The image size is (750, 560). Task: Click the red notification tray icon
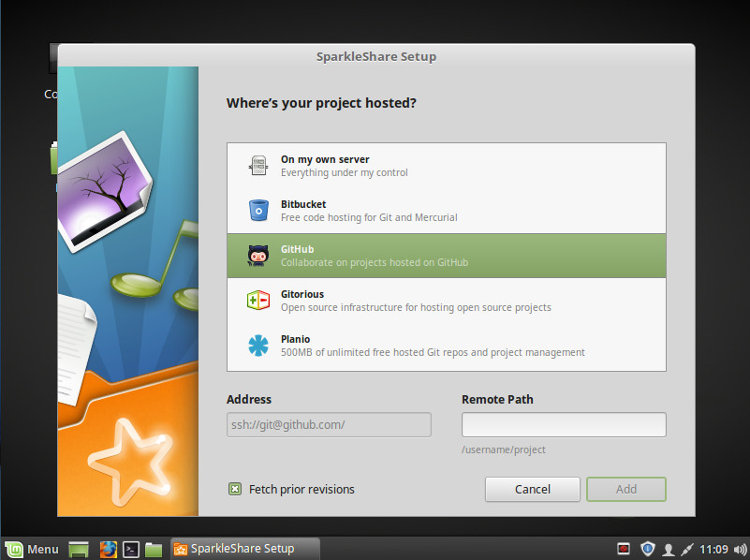click(624, 549)
